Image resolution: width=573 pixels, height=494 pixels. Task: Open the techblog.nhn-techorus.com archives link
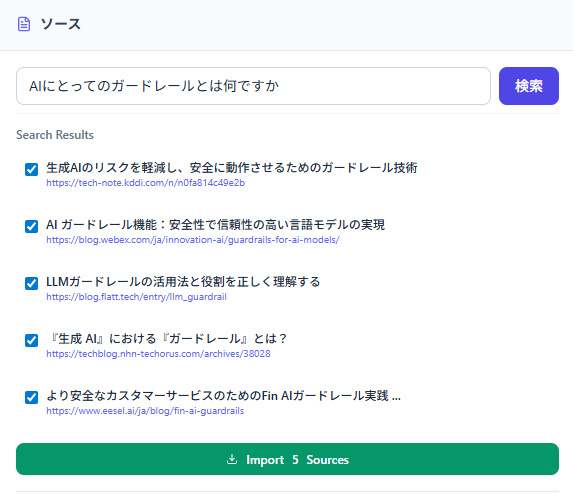click(x=158, y=354)
